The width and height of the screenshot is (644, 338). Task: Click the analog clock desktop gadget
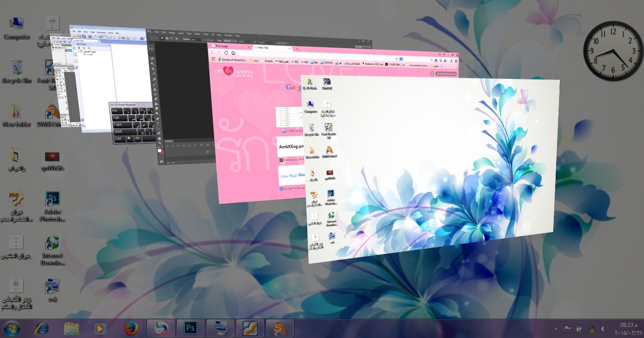(613, 51)
